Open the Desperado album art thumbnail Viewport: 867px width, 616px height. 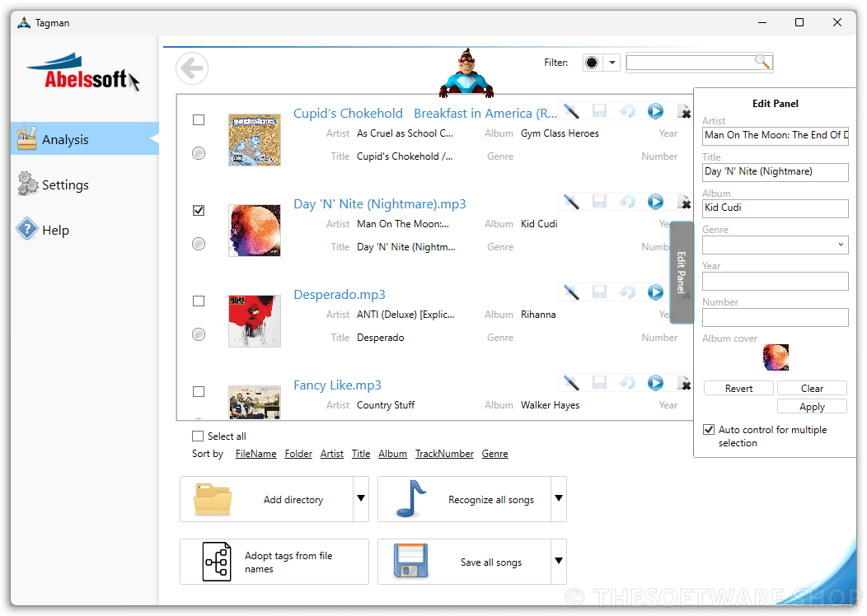click(255, 321)
